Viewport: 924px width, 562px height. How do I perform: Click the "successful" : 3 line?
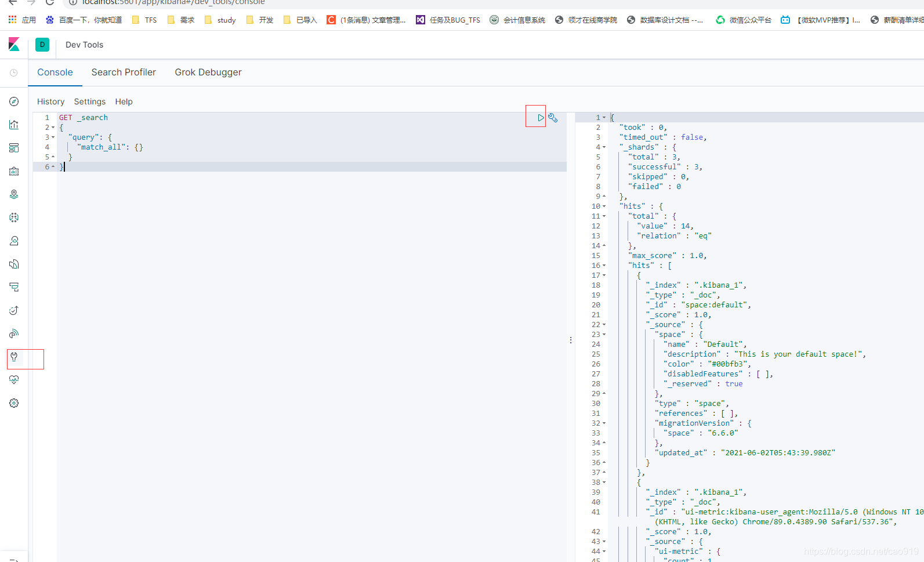[665, 167]
